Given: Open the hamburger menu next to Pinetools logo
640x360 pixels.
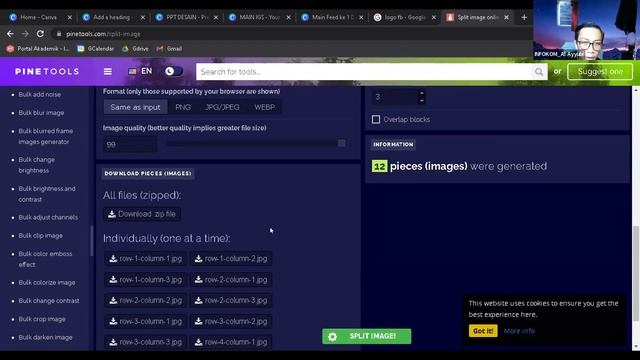Looking at the screenshot, I should (x=108, y=71).
